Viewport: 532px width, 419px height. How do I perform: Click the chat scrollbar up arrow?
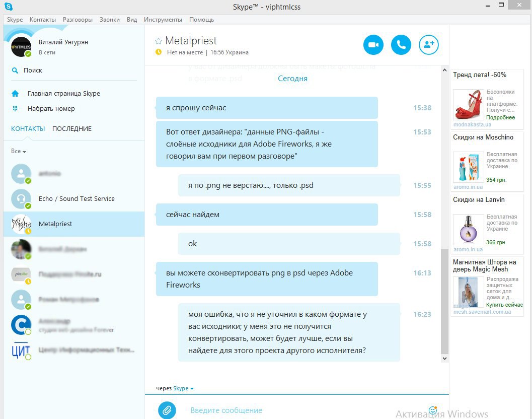tap(444, 71)
